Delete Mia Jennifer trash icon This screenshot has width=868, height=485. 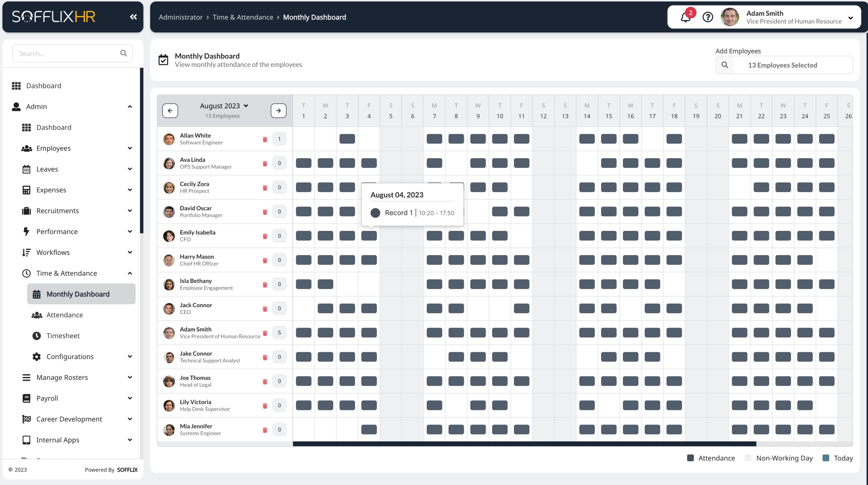coord(265,430)
